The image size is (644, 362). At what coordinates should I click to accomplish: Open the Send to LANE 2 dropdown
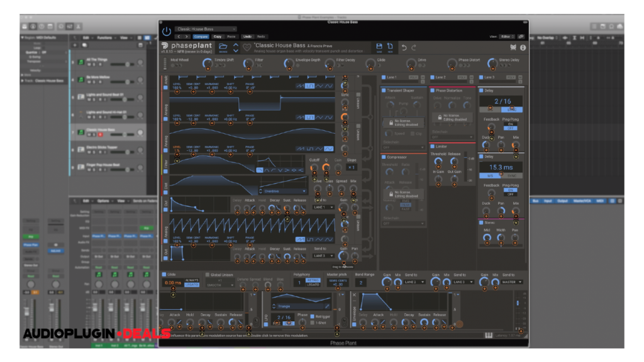414,282
